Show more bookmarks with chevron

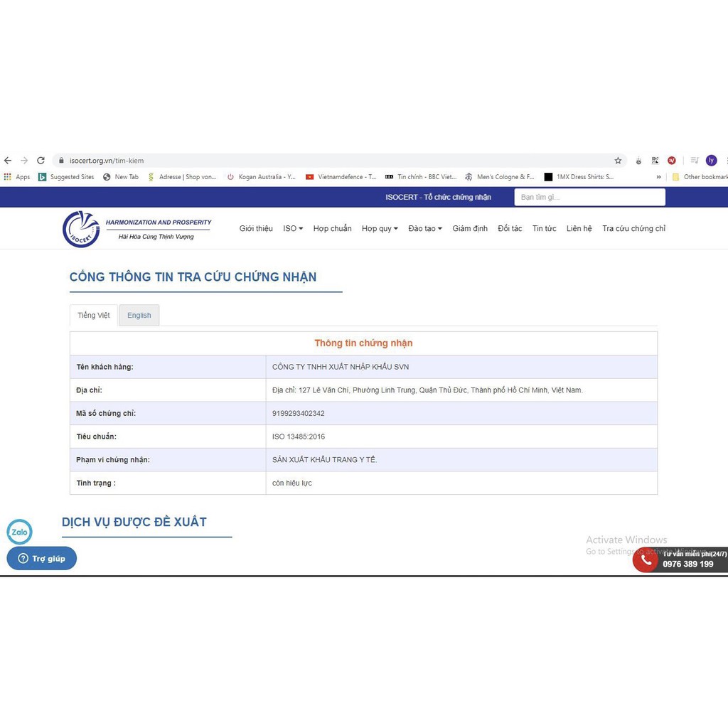click(x=658, y=177)
